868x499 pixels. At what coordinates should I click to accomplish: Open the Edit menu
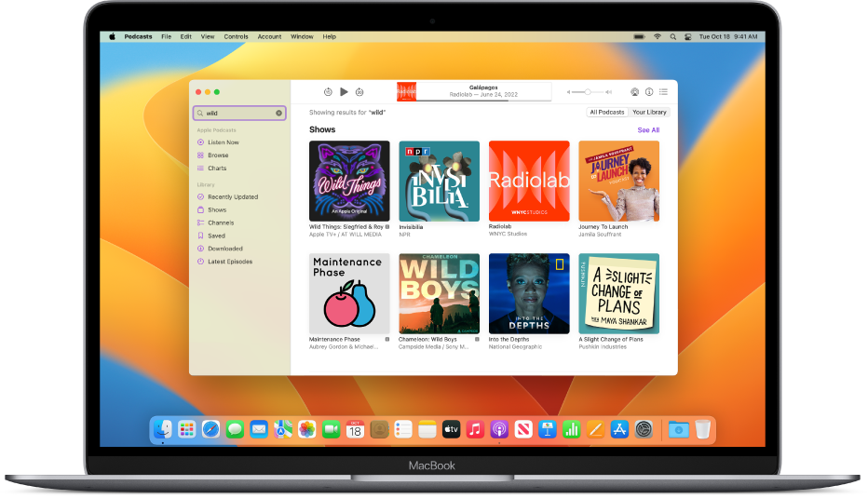pyautogui.click(x=186, y=36)
